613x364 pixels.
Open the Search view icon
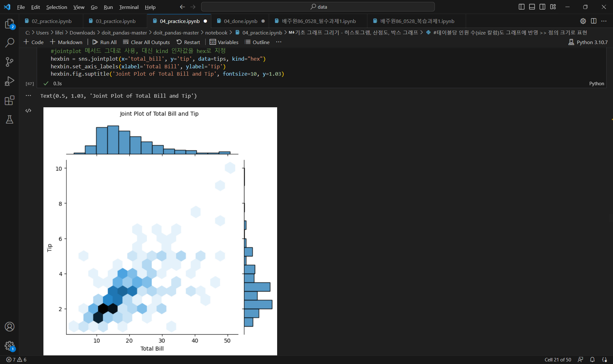[10, 42]
